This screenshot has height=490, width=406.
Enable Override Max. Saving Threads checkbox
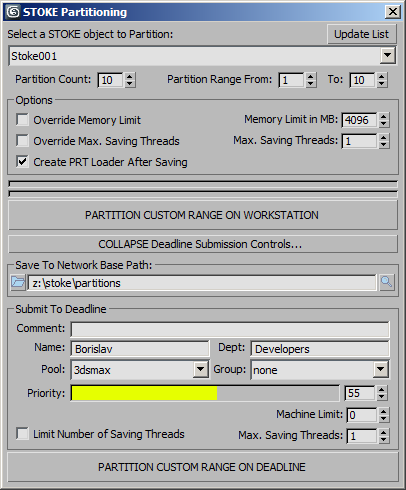(22, 141)
